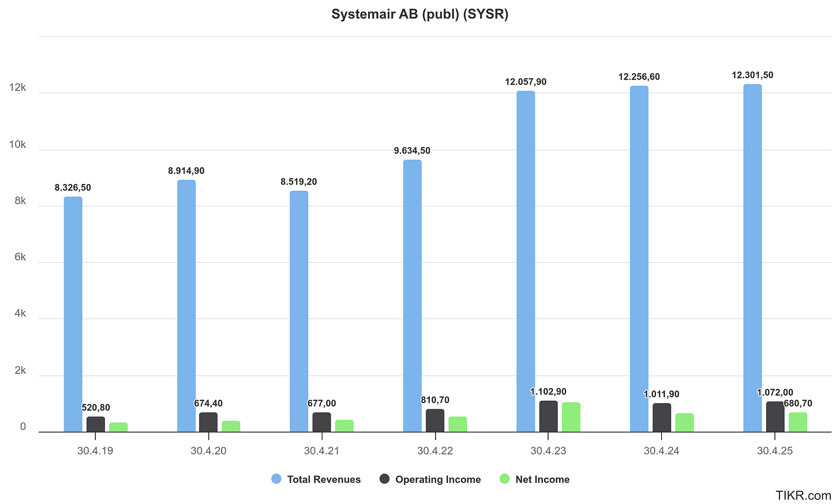The height and width of the screenshot is (504, 840).
Task: Click the 30.4.25 Operating Income bar
Action: point(775,417)
